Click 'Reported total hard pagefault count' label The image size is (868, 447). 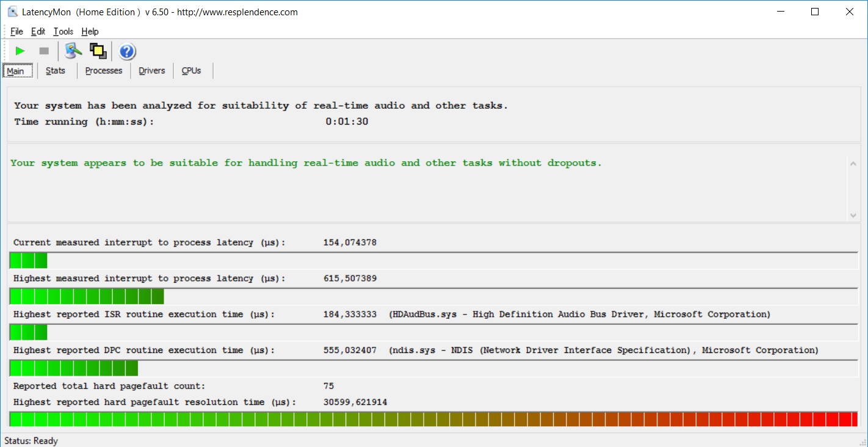(109, 386)
